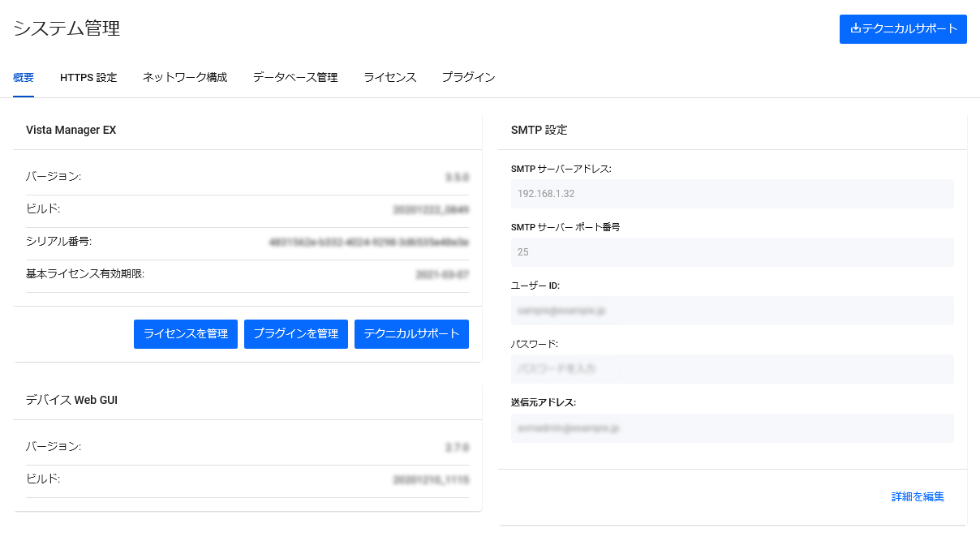The width and height of the screenshot is (980, 541).
Task: Click the top-right テクニカルサポート button
Action: tap(903, 29)
